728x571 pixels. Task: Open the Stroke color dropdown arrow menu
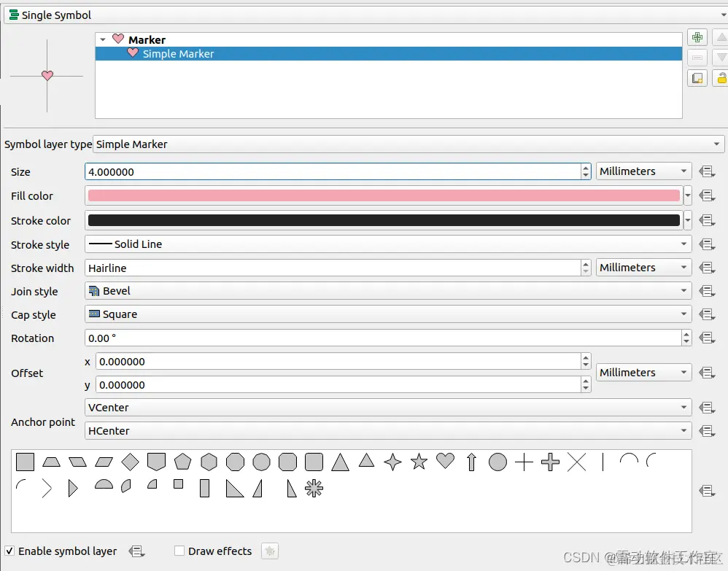point(688,220)
